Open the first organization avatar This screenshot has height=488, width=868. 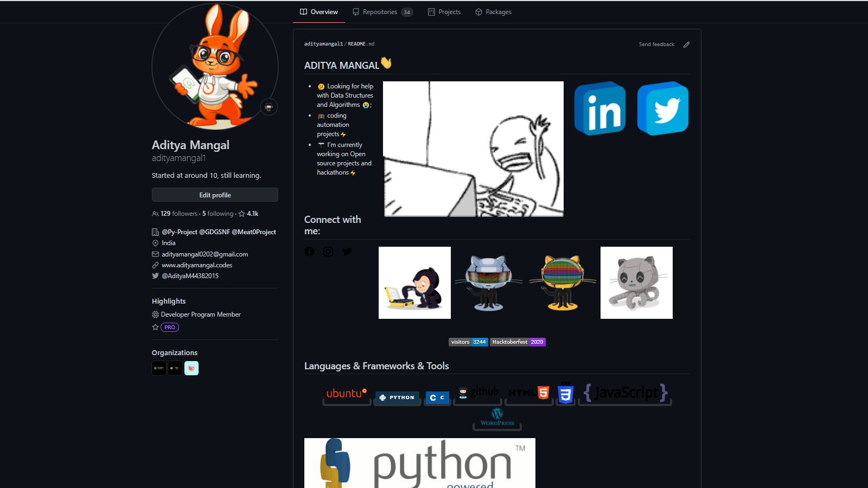[x=159, y=368]
